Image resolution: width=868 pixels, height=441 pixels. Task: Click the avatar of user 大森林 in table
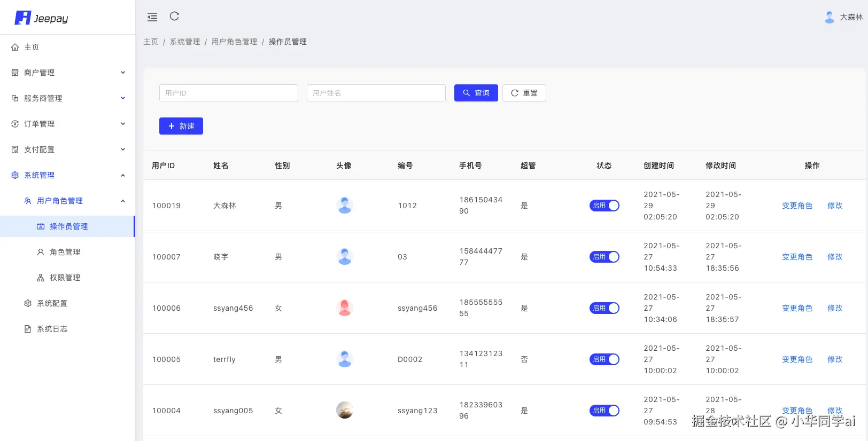[345, 205]
